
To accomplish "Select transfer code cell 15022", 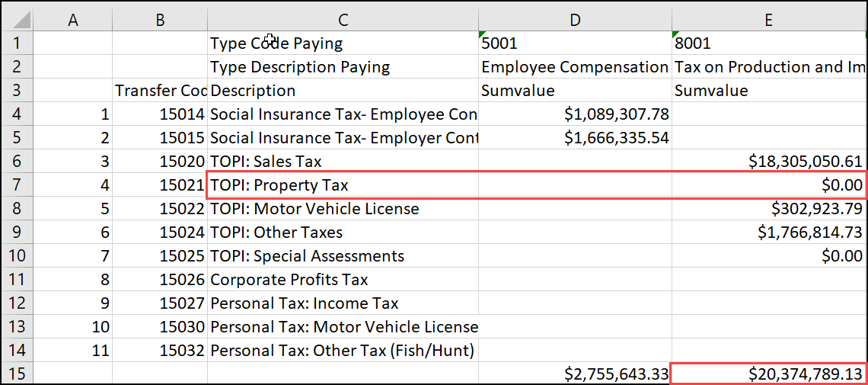I will [160, 209].
